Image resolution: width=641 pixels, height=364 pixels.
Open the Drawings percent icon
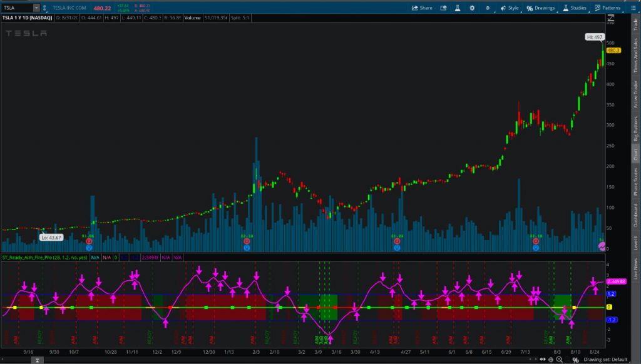529,8
